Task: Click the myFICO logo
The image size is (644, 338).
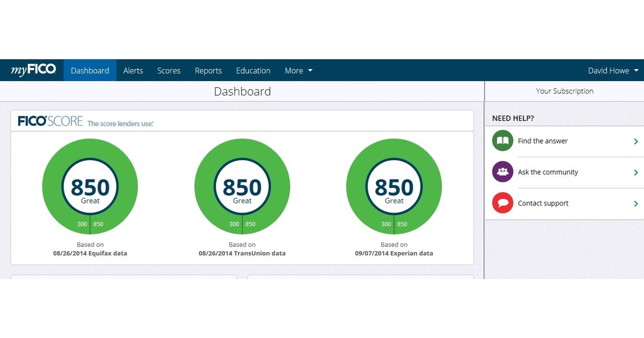Action: pyautogui.click(x=33, y=70)
